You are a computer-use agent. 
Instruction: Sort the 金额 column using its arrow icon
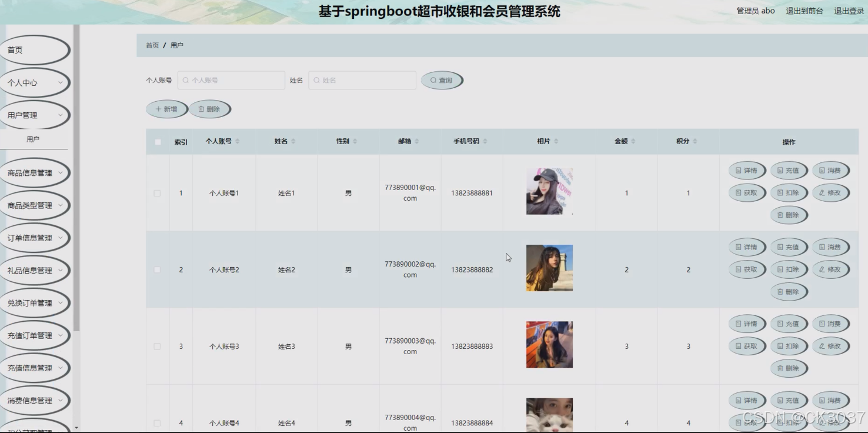(633, 142)
